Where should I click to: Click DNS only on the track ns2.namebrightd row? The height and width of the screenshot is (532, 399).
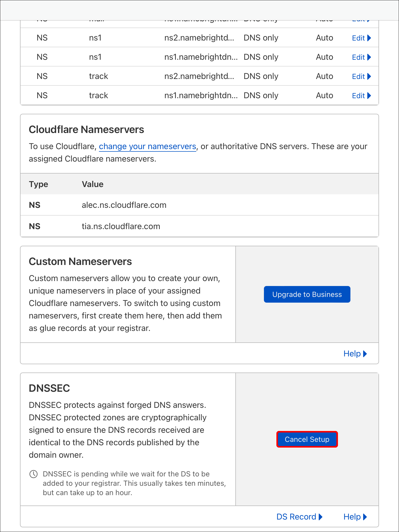[x=261, y=76]
